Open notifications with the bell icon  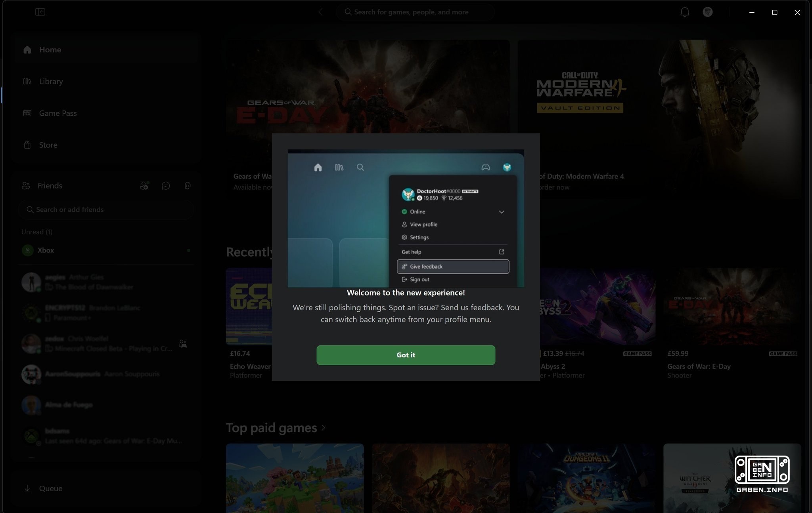coord(685,12)
